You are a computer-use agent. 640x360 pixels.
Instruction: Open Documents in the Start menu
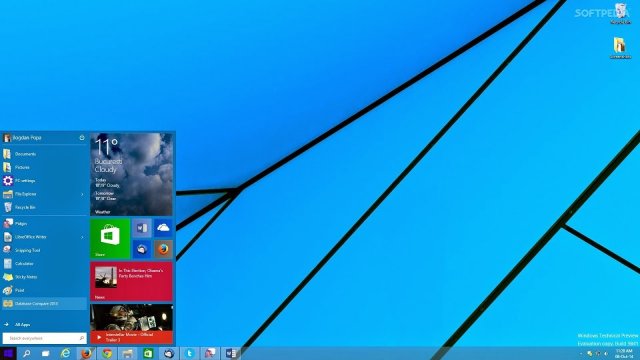coord(44,154)
